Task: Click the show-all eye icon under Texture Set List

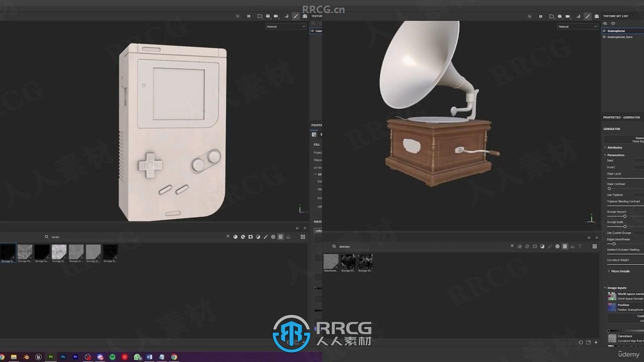Action: tap(613, 23)
